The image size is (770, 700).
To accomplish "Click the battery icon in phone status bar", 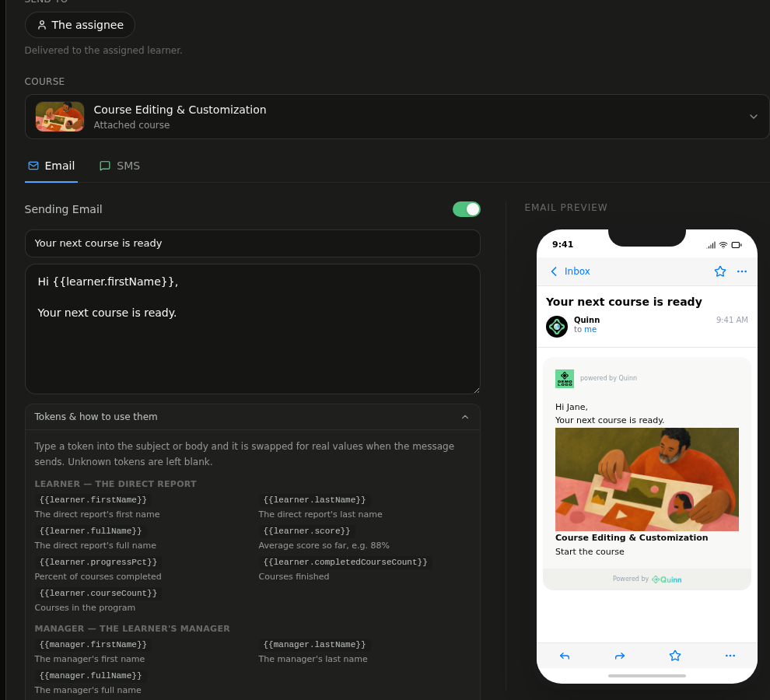I will pyautogui.click(x=736, y=245).
